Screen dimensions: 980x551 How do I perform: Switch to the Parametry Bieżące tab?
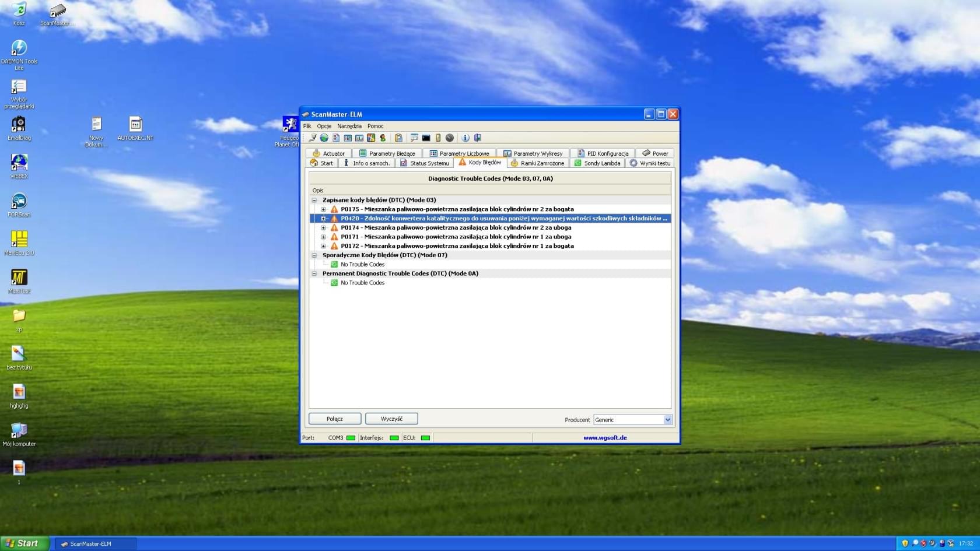click(387, 153)
